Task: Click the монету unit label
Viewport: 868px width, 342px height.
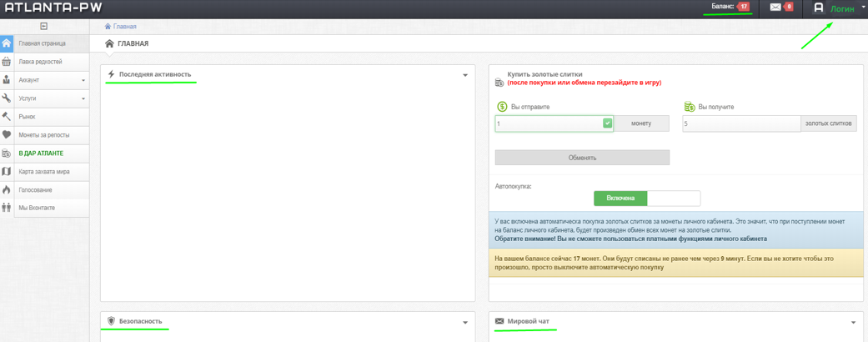Action: pos(641,124)
